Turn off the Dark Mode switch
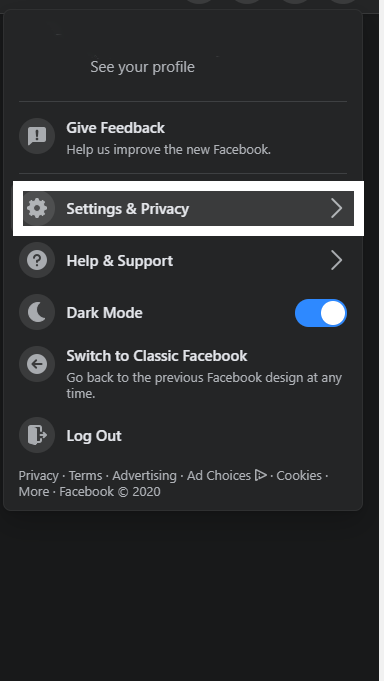This screenshot has width=384, height=681. pos(321,313)
